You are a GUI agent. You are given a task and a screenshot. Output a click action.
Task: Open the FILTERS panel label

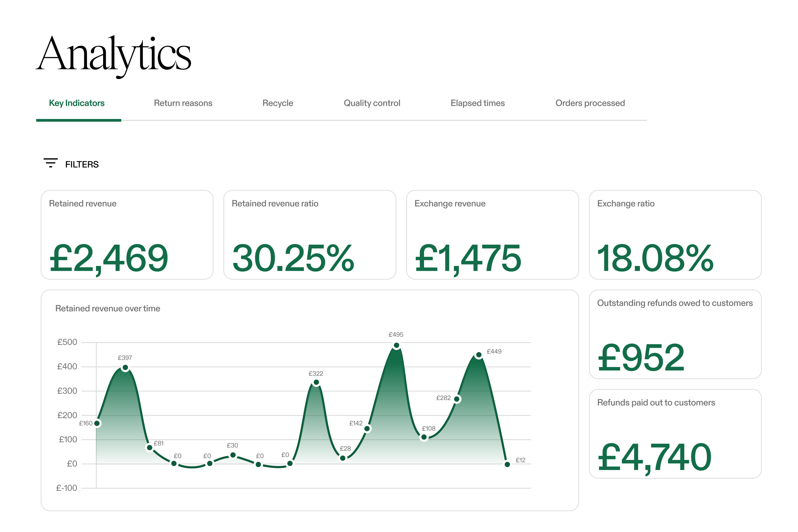82,164
